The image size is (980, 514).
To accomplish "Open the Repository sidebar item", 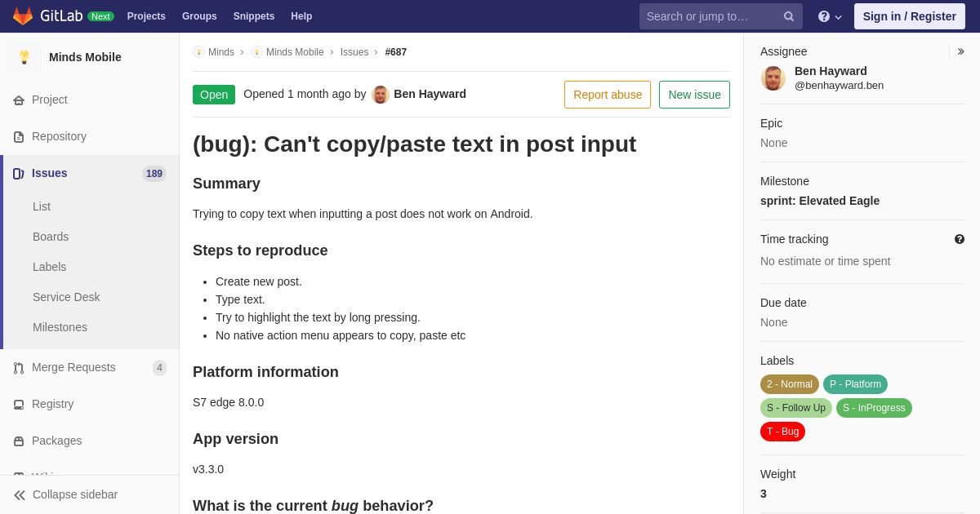I will click(90, 136).
